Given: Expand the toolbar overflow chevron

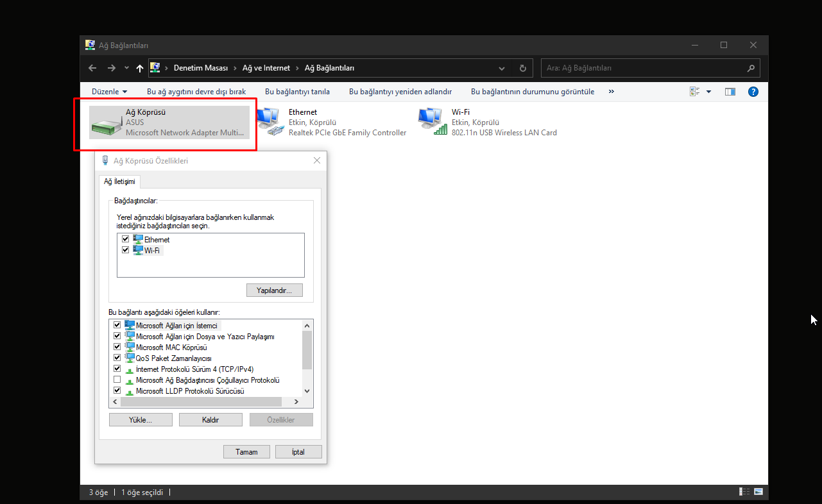Looking at the screenshot, I should pyautogui.click(x=611, y=92).
